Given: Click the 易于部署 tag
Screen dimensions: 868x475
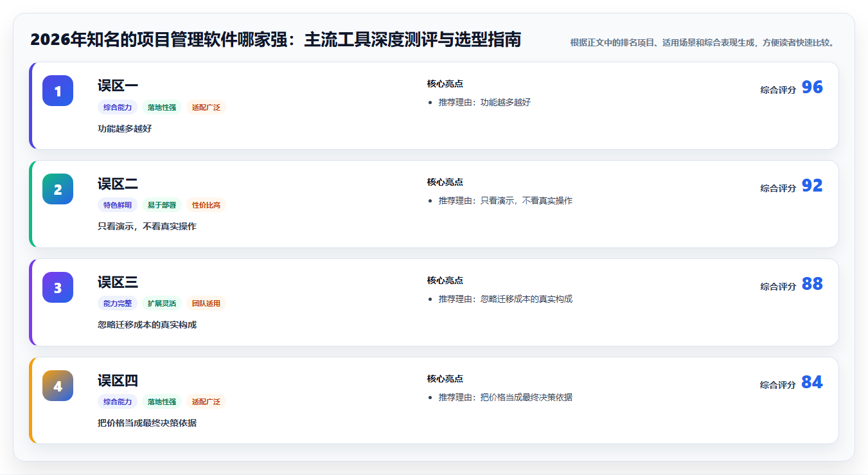Looking at the screenshot, I should 162,206.
